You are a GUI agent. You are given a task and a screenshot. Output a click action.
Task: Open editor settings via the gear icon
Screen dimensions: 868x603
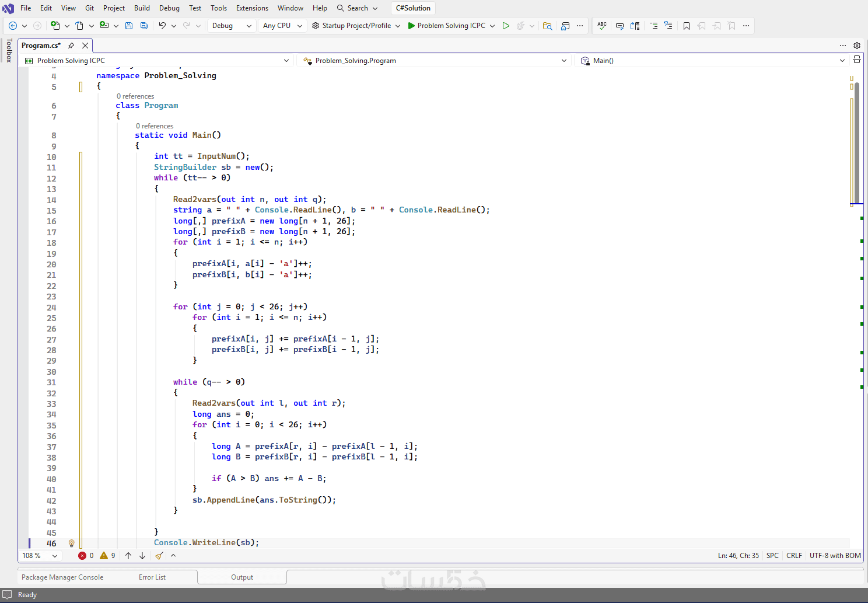[856, 46]
